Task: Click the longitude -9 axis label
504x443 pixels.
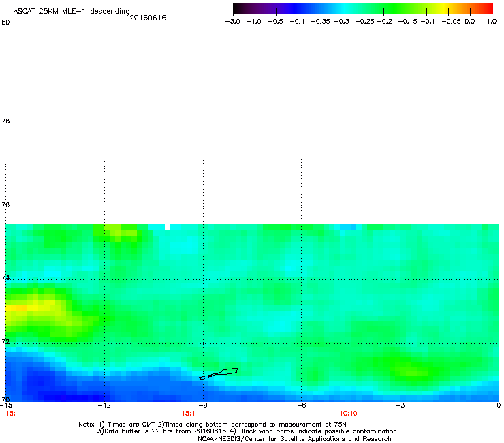Action: (x=203, y=406)
